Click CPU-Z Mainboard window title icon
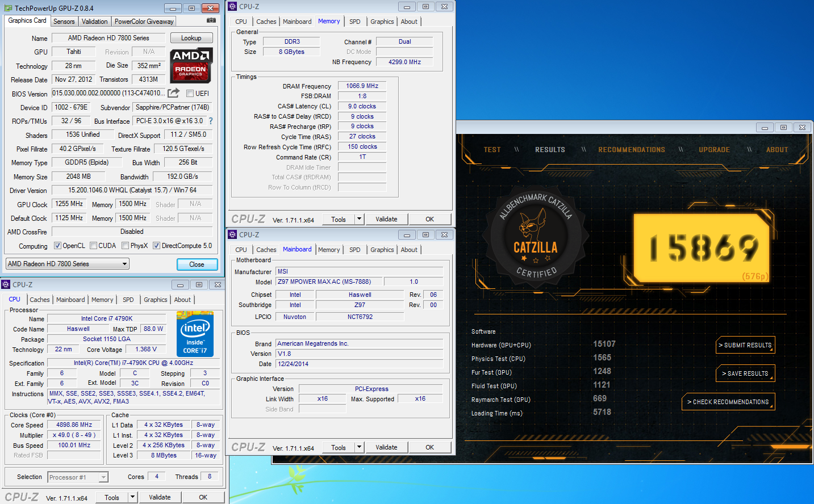This screenshot has width=814, height=504. click(x=232, y=234)
